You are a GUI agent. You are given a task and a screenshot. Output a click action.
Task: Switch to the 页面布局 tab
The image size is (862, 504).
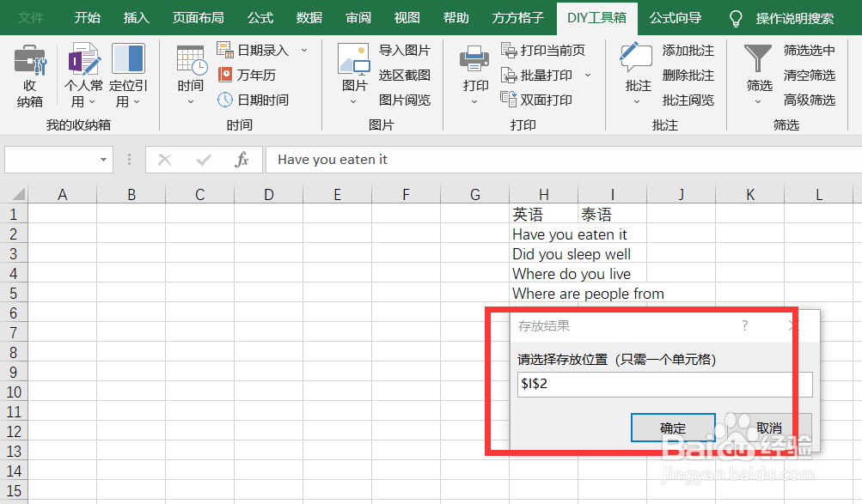[x=198, y=18]
